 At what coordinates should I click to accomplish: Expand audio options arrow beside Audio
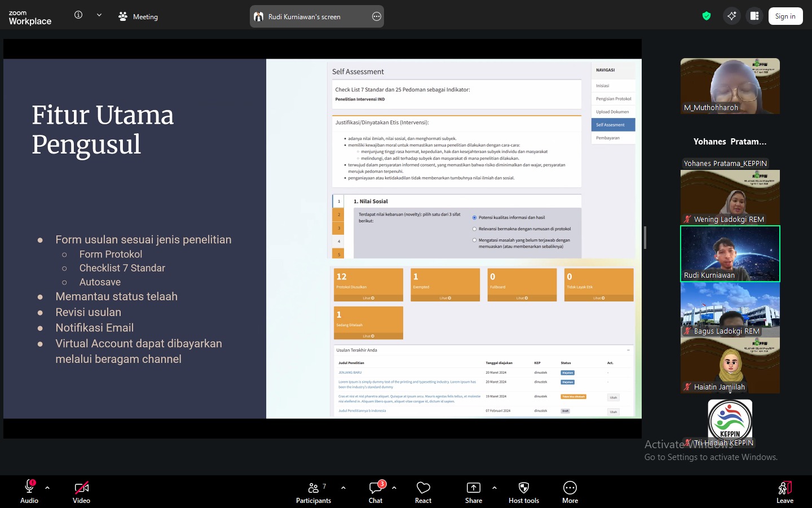[47, 488]
